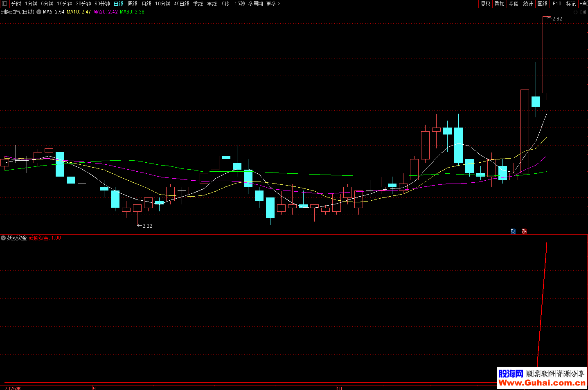Click the 2.82 high price marker
The height and width of the screenshot is (390, 588).
557,19
